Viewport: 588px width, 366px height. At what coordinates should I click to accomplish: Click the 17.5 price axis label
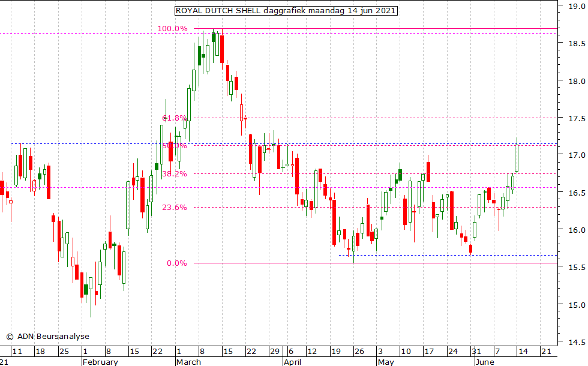577,119
